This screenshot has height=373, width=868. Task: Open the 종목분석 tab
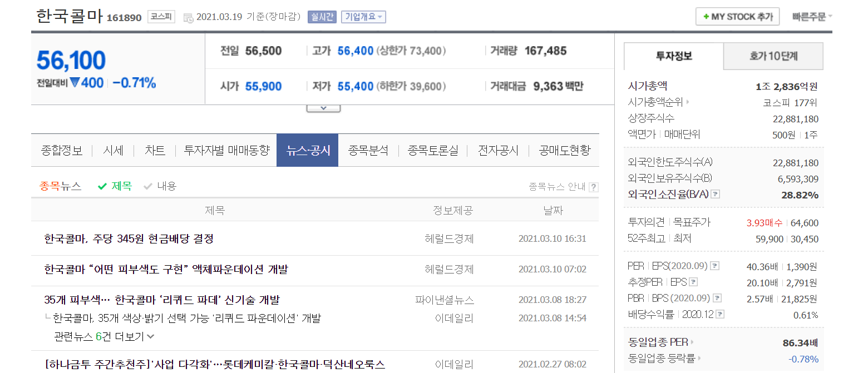tap(368, 150)
